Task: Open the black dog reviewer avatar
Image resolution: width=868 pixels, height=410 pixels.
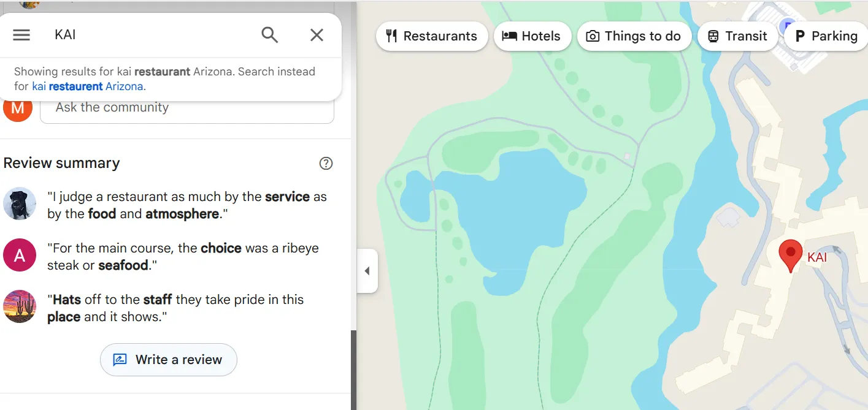Action: click(x=19, y=203)
